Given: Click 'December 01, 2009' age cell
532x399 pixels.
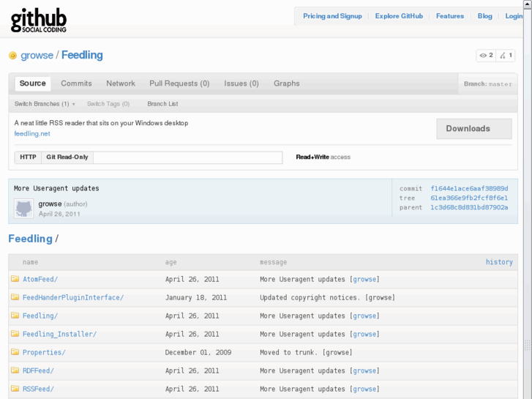Looking at the screenshot, I should (x=198, y=352).
